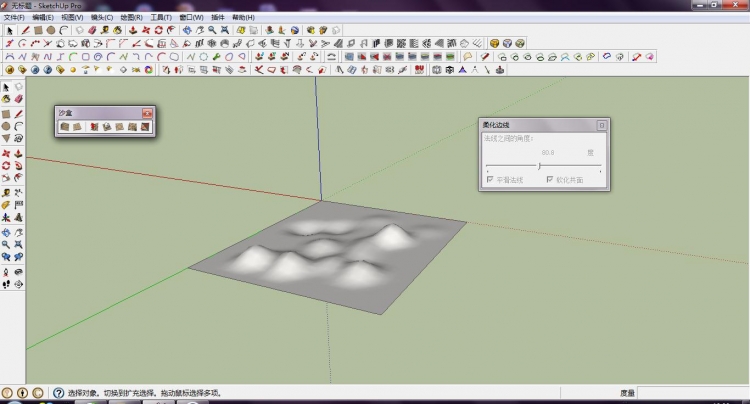Select the Rectangle tool in top toolbar
Image resolution: width=750 pixels, height=404 pixels.
coord(38,30)
